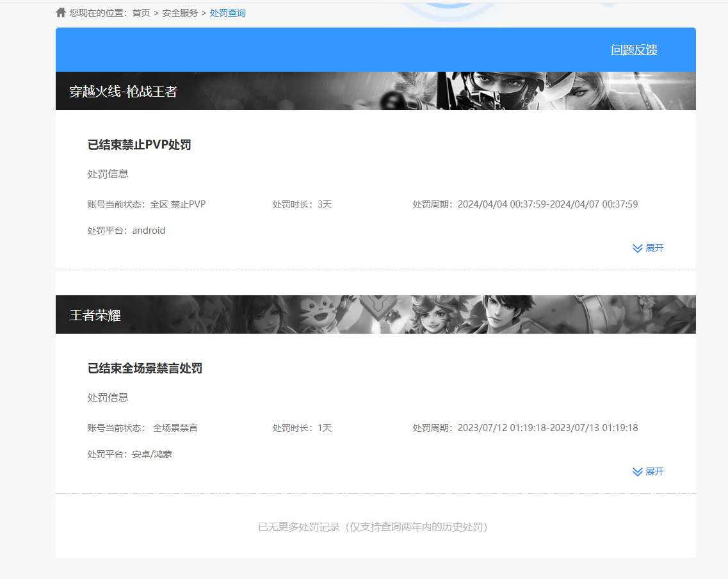Select the 处罚查询 breadcrumb item
728x579 pixels.
(x=227, y=13)
